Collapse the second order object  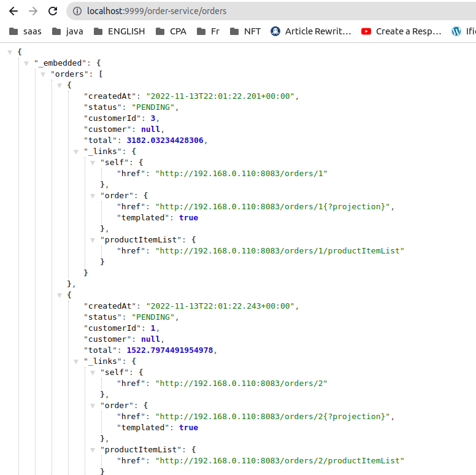pyautogui.click(x=60, y=295)
